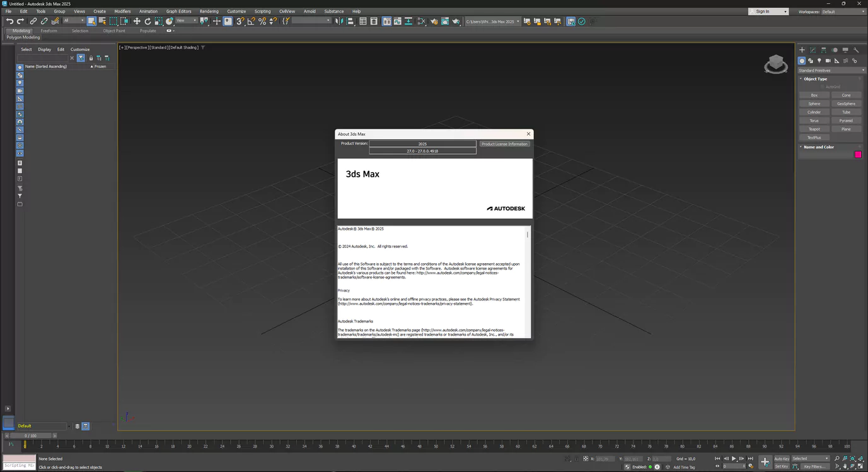The height and width of the screenshot is (472, 868).
Task: Open the Rendering menu
Action: [208, 11]
